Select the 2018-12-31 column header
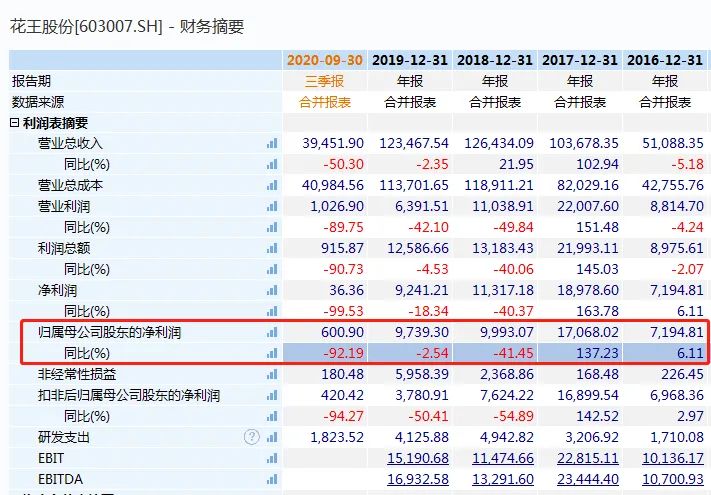 coord(495,60)
